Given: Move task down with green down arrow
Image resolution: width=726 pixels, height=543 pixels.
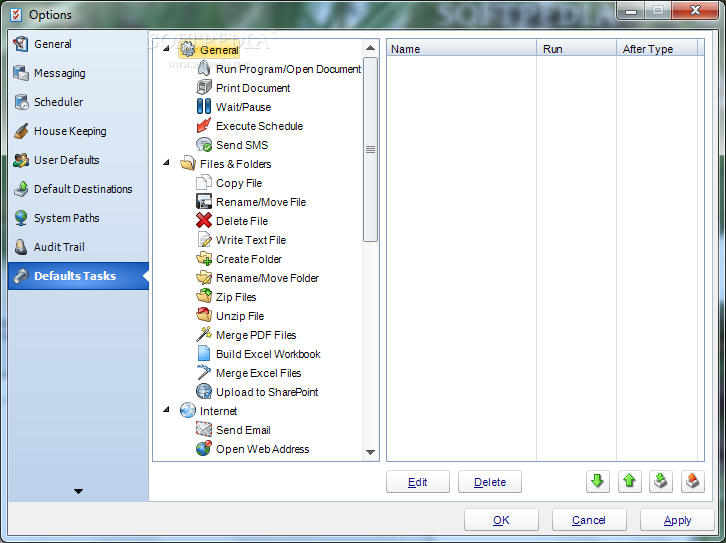Looking at the screenshot, I should pyautogui.click(x=598, y=481).
